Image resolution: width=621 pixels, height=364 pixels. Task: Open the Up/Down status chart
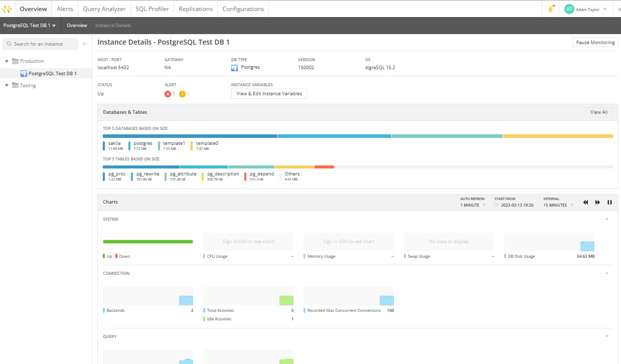[148, 242]
